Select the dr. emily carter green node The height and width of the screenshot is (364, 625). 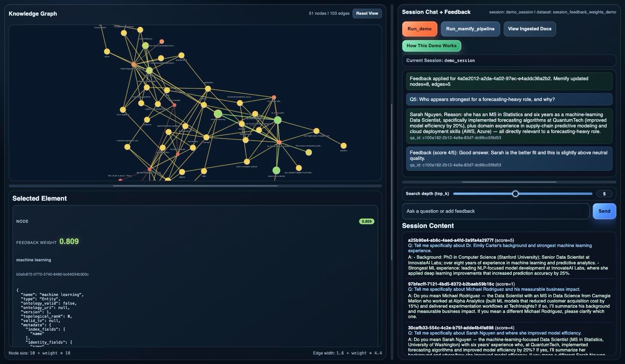[278, 120]
